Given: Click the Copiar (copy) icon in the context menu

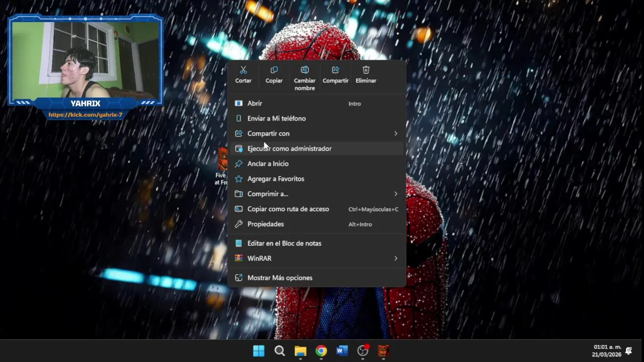Looking at the screenshot, I should point(274,70).
